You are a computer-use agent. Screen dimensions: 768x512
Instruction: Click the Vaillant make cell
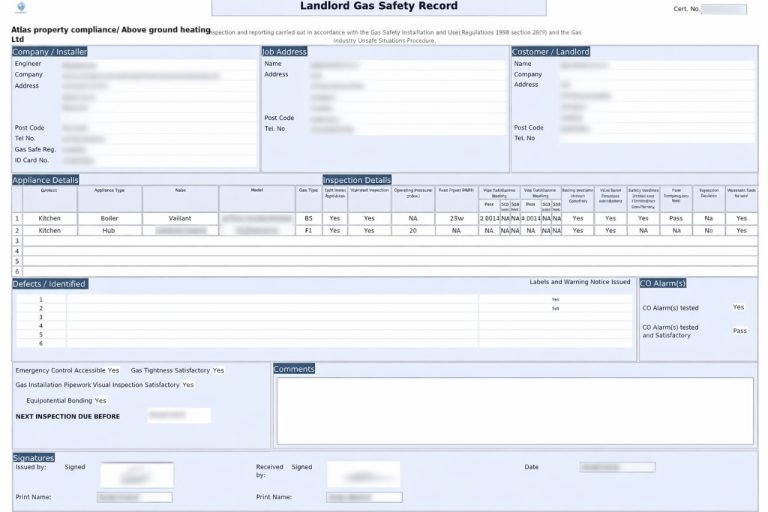[180, 218]
